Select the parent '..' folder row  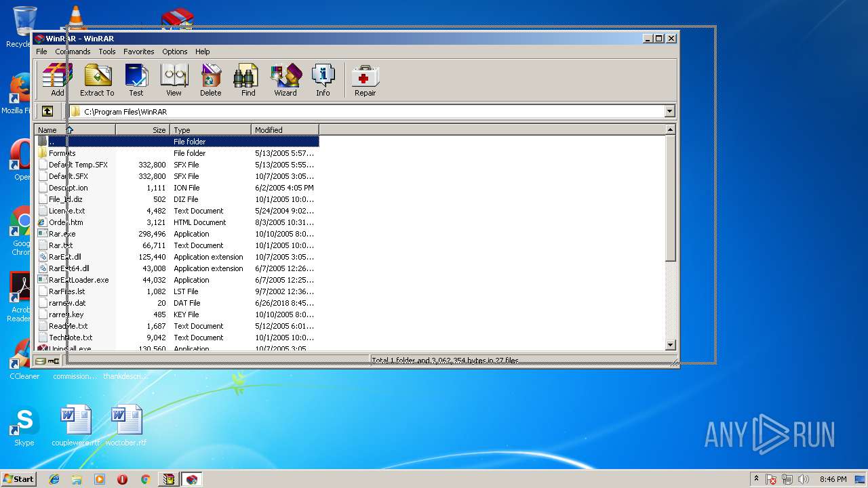click(177, 142)
